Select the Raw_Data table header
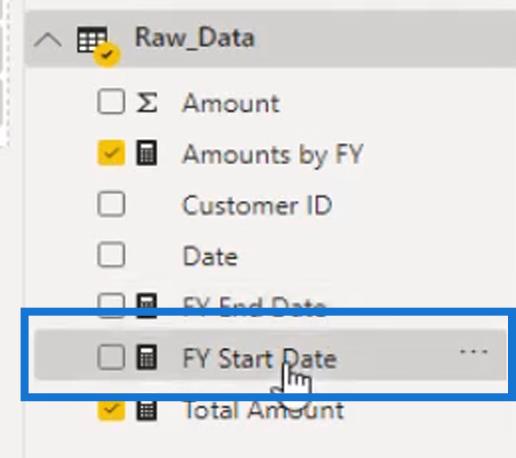Viewport: 516px width, 458px height. [x=271, y=39]
